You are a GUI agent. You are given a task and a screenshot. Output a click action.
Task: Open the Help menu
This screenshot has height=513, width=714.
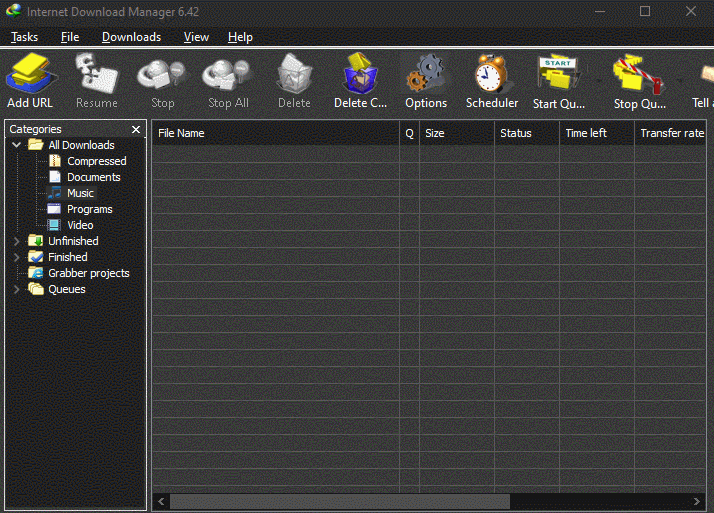(x=240, y=37)
